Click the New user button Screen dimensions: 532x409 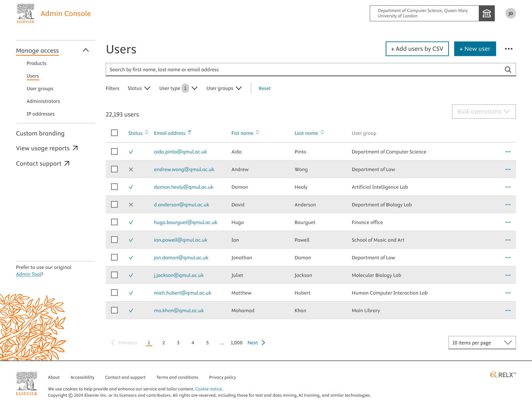tap(475, 49)
